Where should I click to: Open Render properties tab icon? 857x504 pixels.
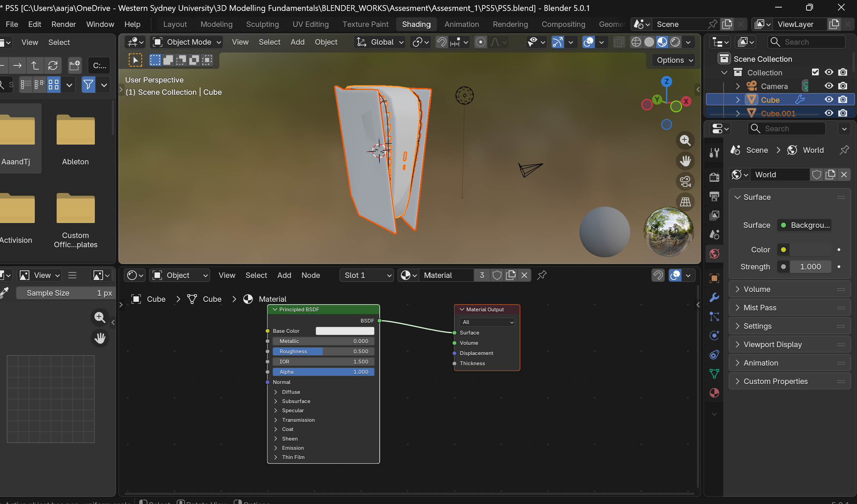pyautogui.click(x=714, y=177)
